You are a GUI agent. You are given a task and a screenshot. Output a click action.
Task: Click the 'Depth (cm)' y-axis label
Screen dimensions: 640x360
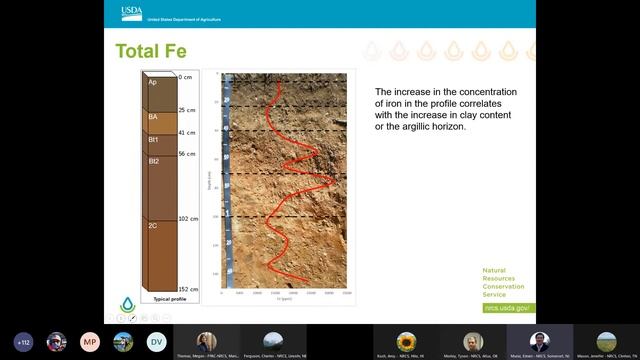(209, 180)
